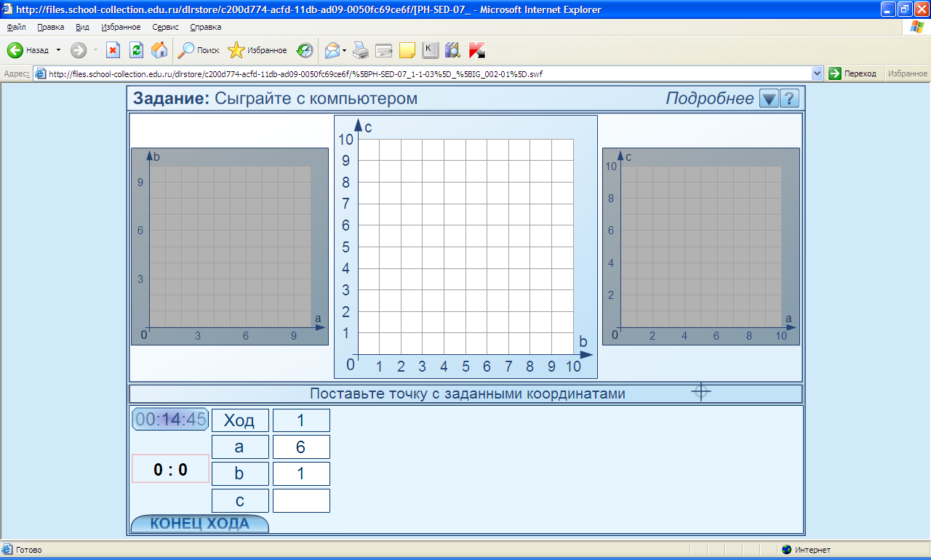Viewport: 931px width, 560px height.
Task: Click the b value field showing 1
Action: pyautogui.click(x=301, y=473)
